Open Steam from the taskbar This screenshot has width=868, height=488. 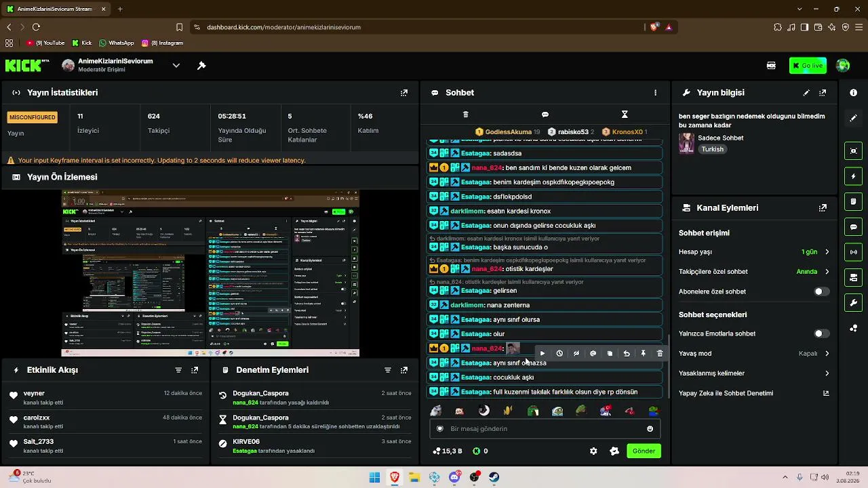point(494,477)
